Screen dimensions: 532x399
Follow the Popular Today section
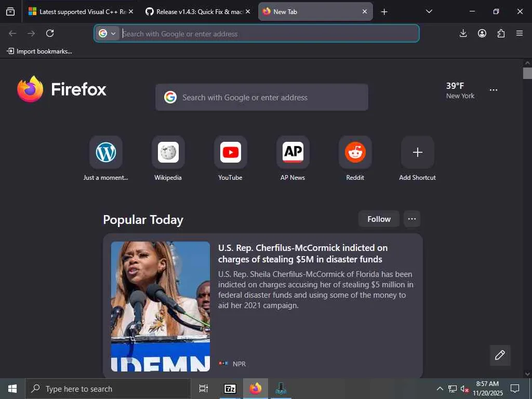pos(379,219)
